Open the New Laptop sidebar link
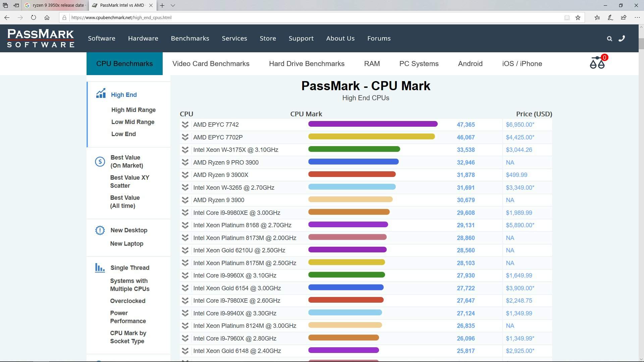This screenshot has height=362, width=644. [127, 244]
